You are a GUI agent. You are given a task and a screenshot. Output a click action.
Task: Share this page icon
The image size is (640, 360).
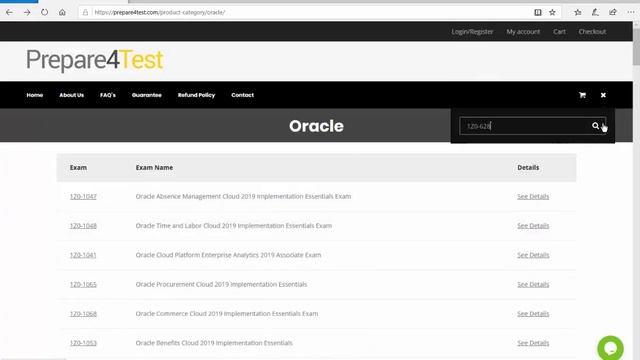(x=613, y=12)
